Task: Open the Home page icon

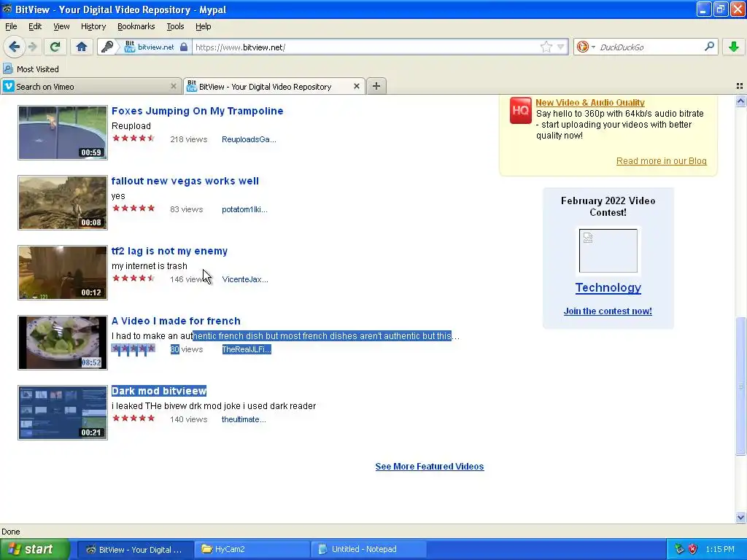Action: (82, 47)
